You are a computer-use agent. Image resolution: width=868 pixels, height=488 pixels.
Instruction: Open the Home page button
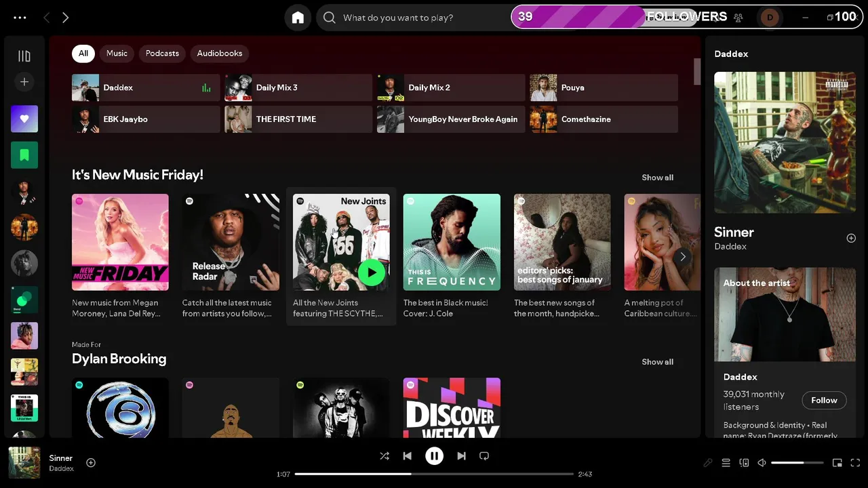298,18
